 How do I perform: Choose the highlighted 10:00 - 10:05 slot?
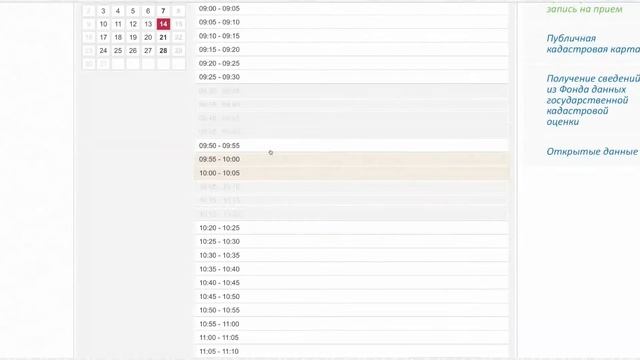point(352,173)
